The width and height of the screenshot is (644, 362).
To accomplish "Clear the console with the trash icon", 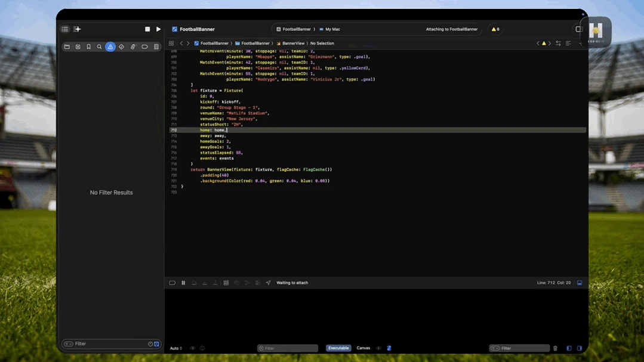I will coord(555,348).
